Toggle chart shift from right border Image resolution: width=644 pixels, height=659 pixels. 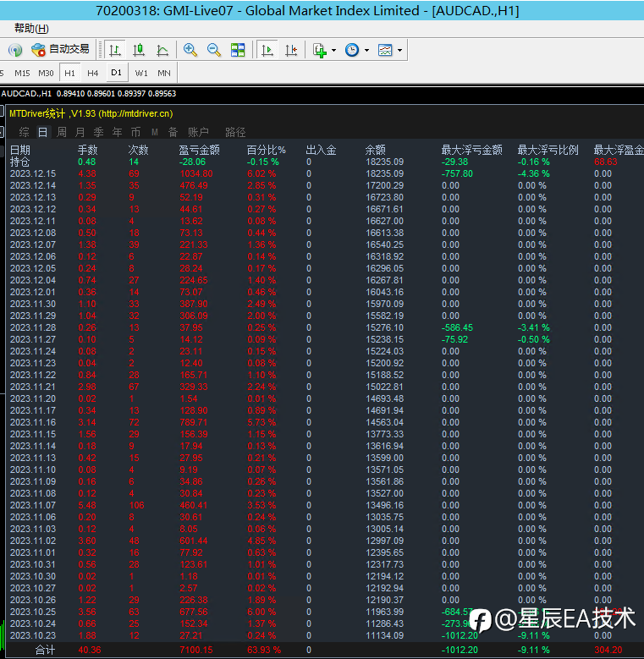[291, 50]
